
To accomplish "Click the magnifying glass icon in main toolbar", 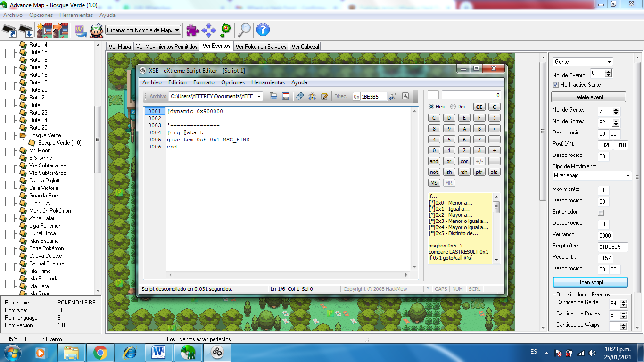I will click(244, 30).
